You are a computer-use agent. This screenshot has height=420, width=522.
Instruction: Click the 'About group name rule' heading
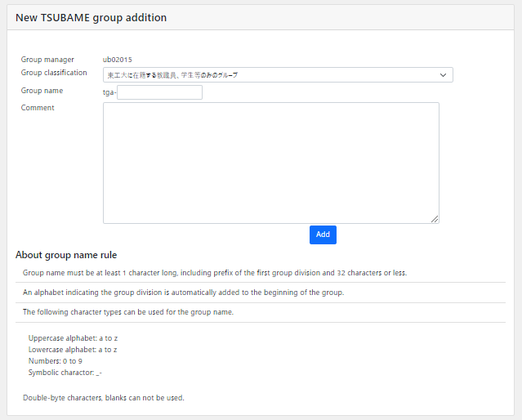[x=66, y=255]
